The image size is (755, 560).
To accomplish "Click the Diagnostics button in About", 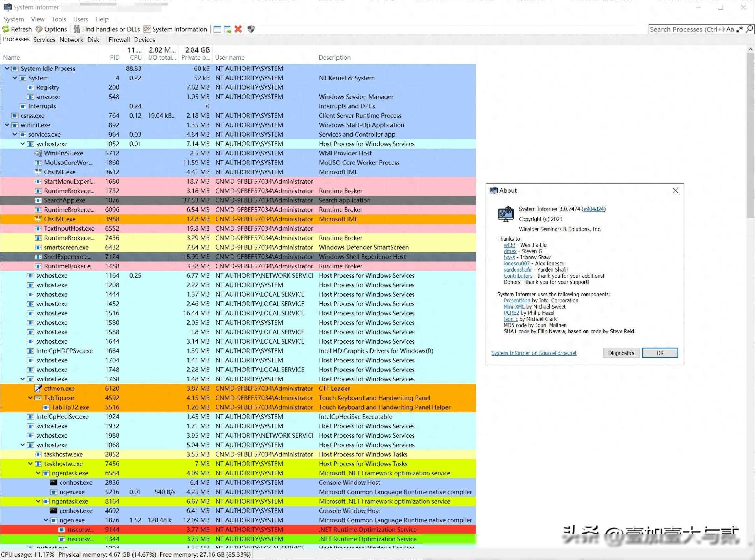I will pyautogui.click(x=621, y=353).
